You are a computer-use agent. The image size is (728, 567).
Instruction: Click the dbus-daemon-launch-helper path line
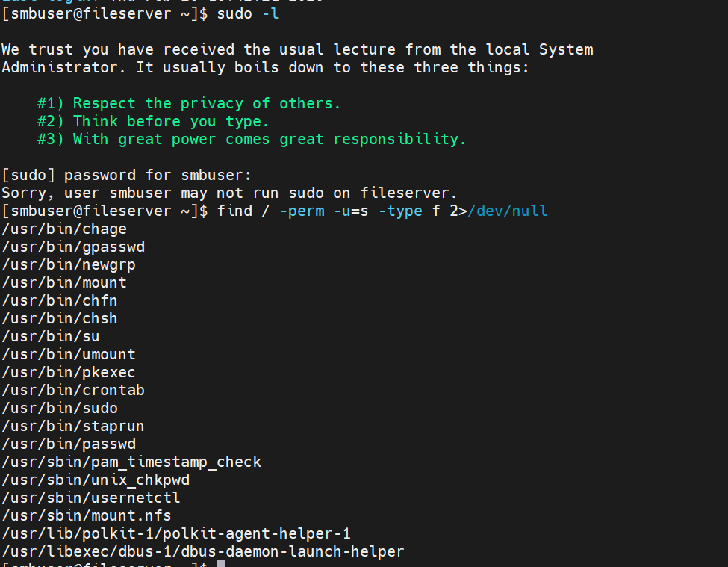coord(203,551)
